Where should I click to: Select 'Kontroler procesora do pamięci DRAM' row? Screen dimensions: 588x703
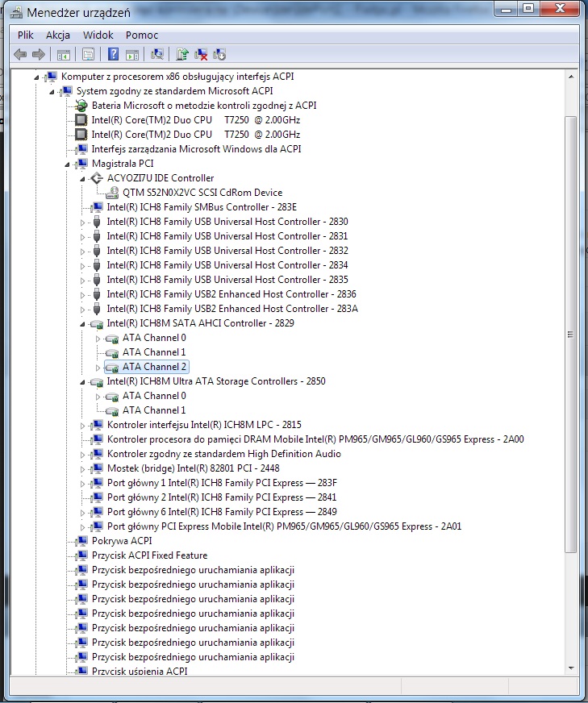click(x=315, y=439)
